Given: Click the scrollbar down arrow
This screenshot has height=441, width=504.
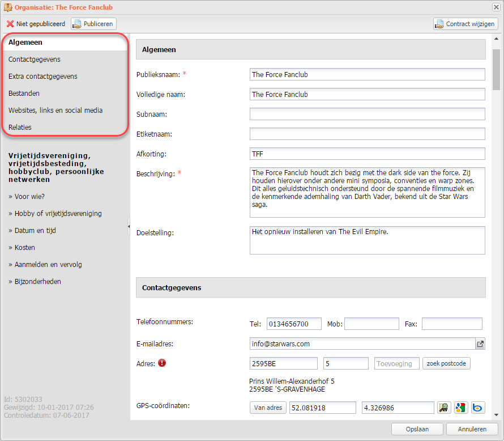Looking at the screenshot, I should click(x=496, y=415).
